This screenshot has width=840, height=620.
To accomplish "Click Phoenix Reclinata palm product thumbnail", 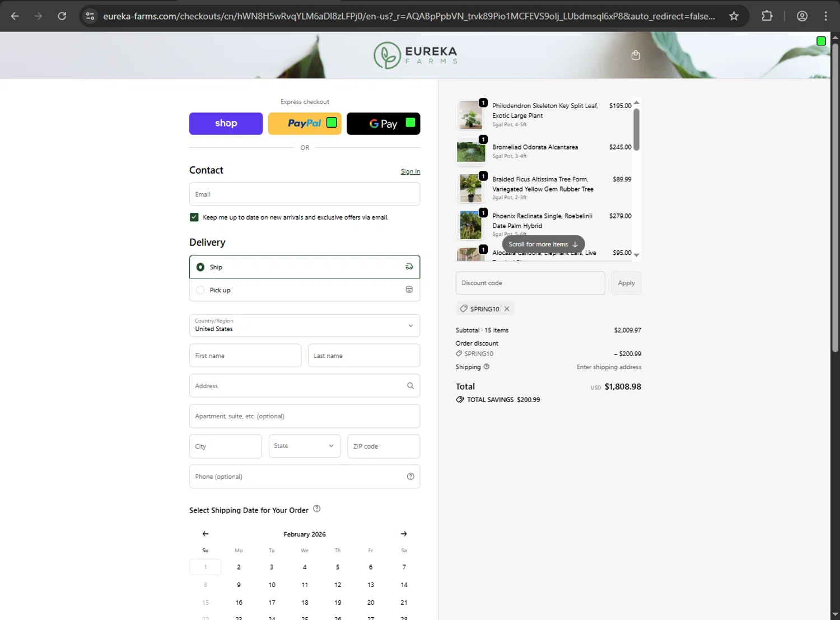I will pos(470,225).
